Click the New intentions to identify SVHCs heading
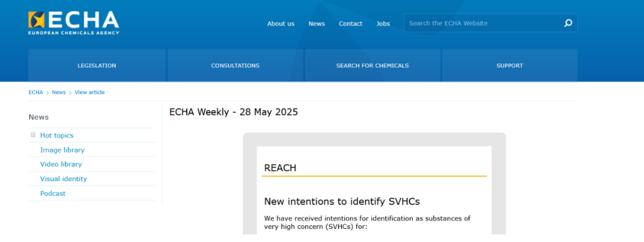Screen dimensions: 644x242 click(342, 201)
